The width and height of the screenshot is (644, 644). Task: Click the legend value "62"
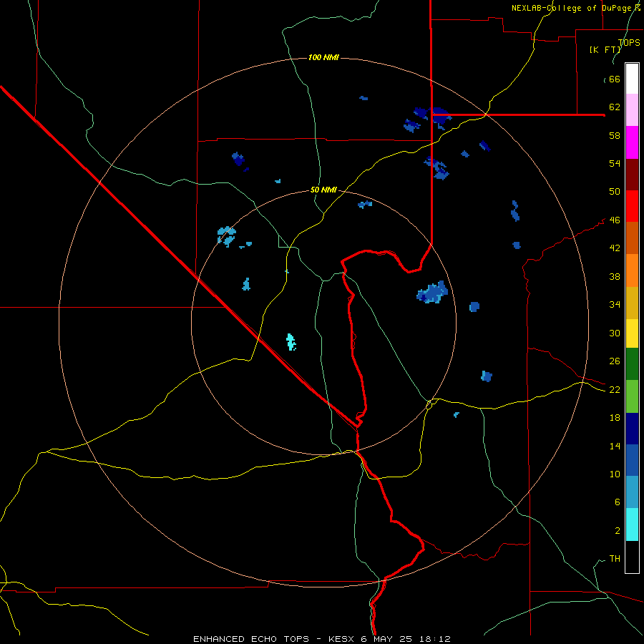click(615, 107)
